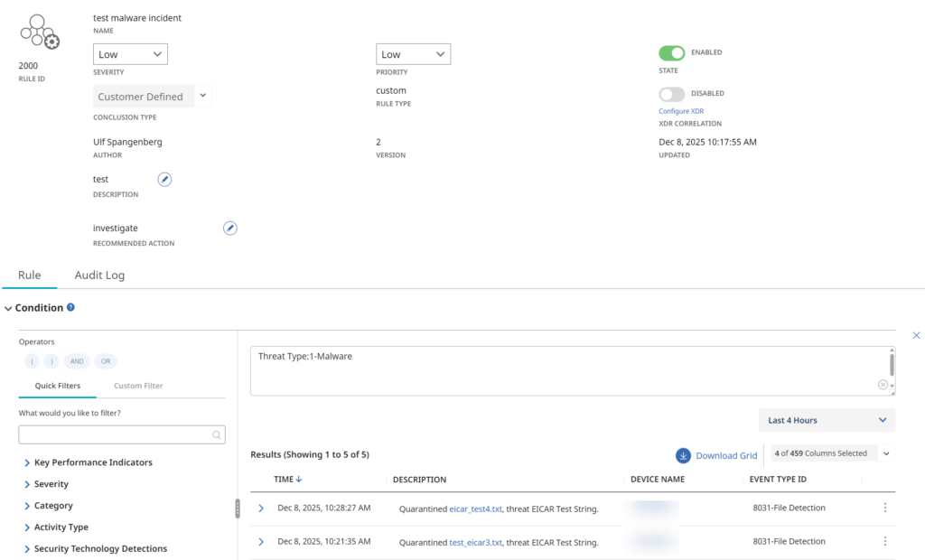The height and width of the screenshot is (560, 925).
Task: Edit the description with pencil icon
Action: click(x=164, y=180)
